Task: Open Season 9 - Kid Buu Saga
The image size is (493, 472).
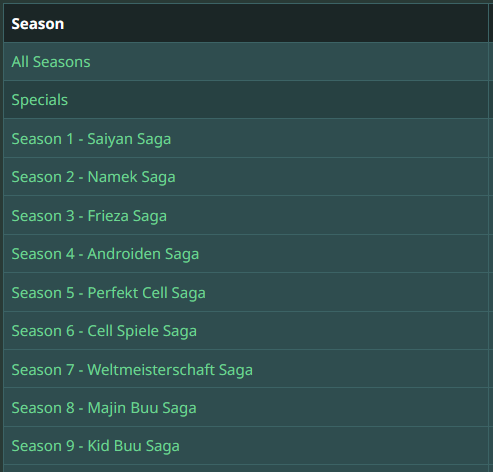Action: 96,446
